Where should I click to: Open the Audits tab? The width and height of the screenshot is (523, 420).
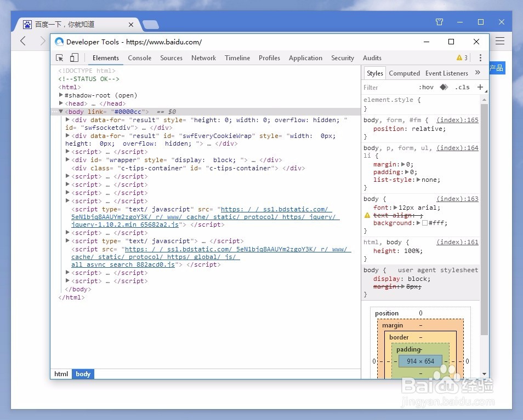372,58
